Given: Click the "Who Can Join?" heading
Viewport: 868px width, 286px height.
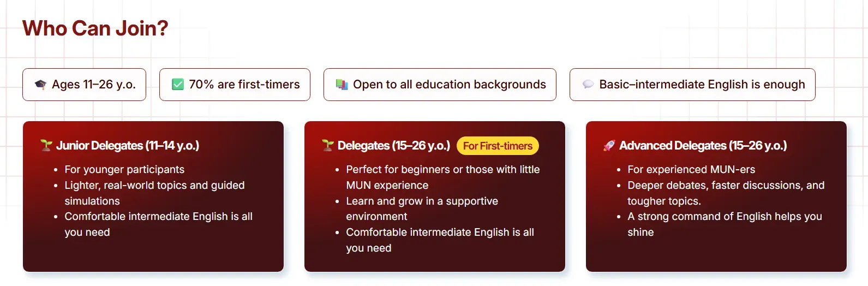Looking at the screenshot, I should (x=95, y=28).
